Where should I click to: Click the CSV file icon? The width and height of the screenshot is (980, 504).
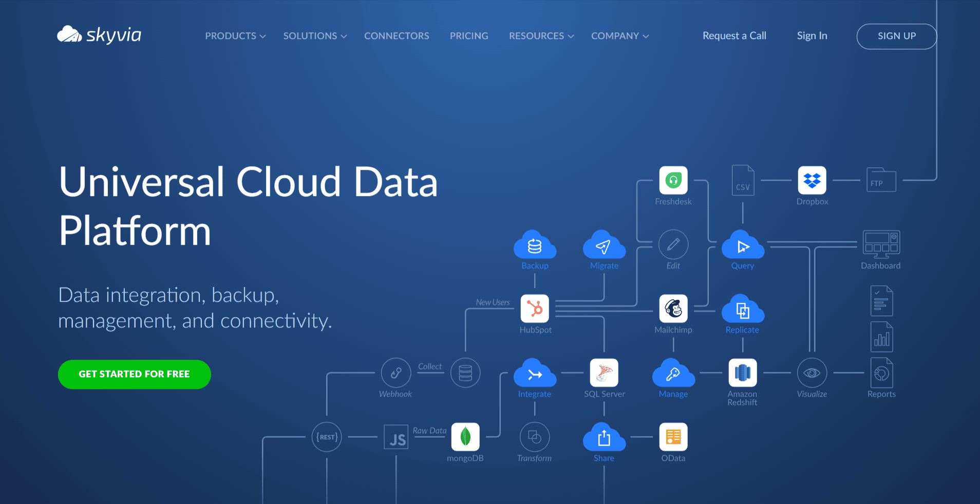[x=743, y=180]
